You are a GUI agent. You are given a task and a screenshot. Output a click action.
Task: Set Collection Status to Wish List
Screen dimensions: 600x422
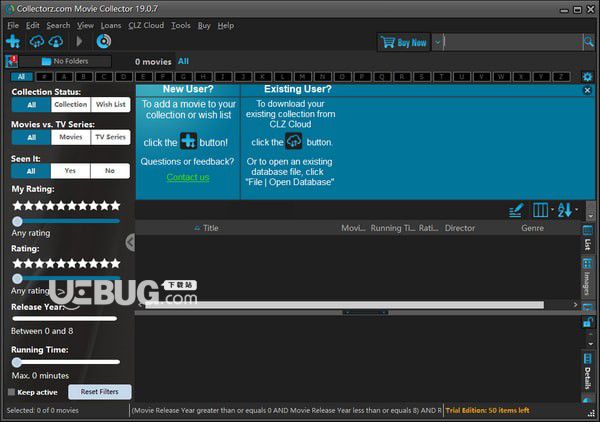point(111,104)
